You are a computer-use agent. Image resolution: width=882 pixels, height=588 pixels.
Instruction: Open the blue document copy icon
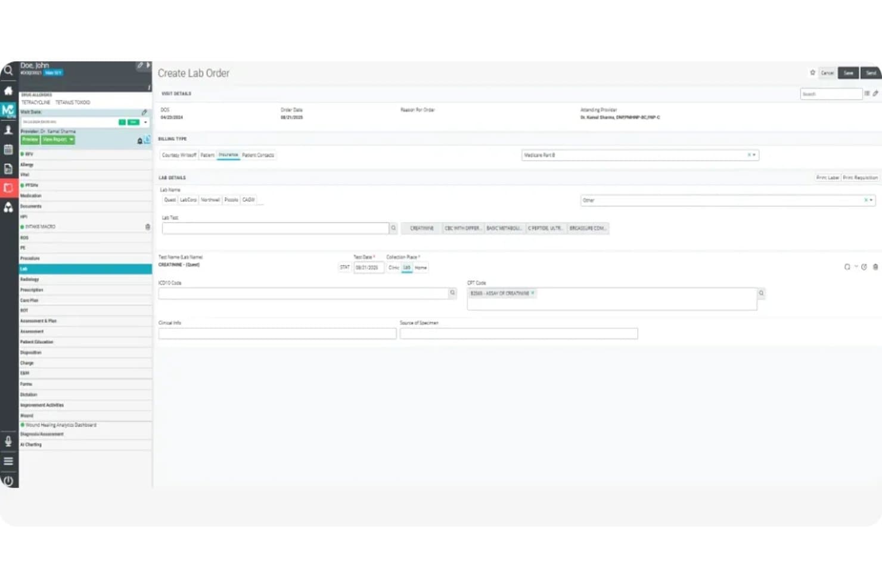click(147, 140)
